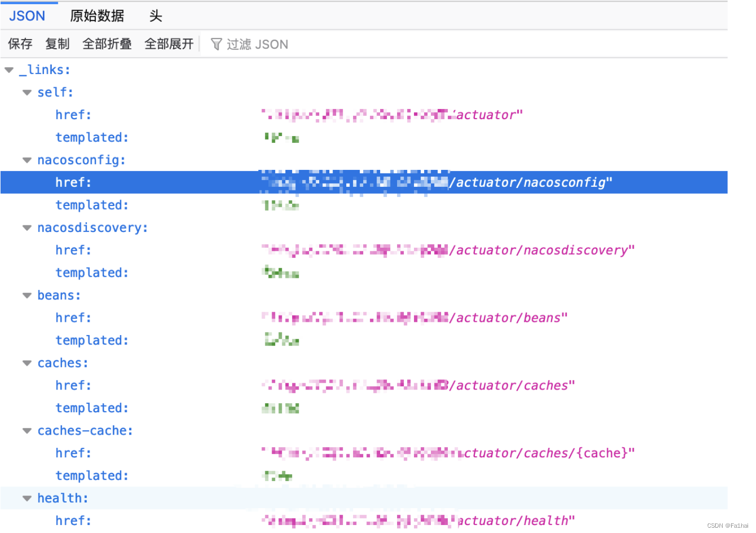Viewport: 756px width, 533px height.
Task: Click 全部展开 to expand all
Action: tap(169, 44)
